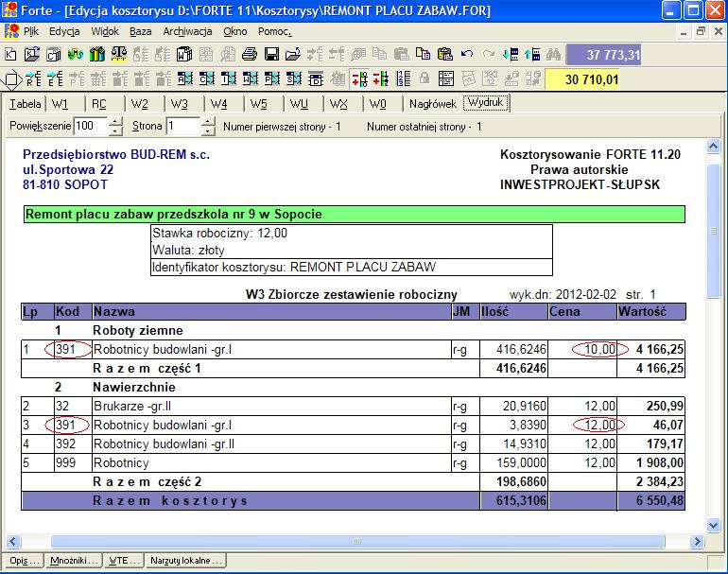Click the diamond square icon

pyautogui.click(x=11, y=79)
